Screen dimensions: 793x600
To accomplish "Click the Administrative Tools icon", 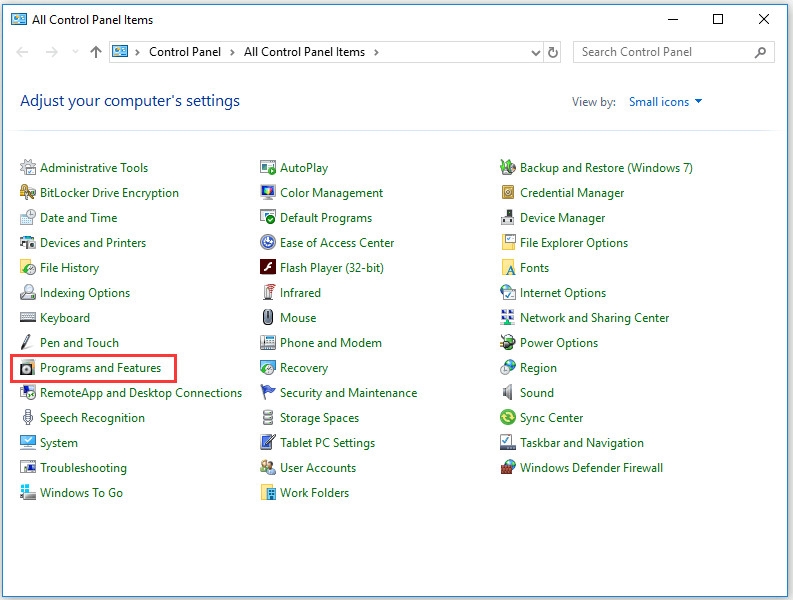I will (x=28, y=167).
